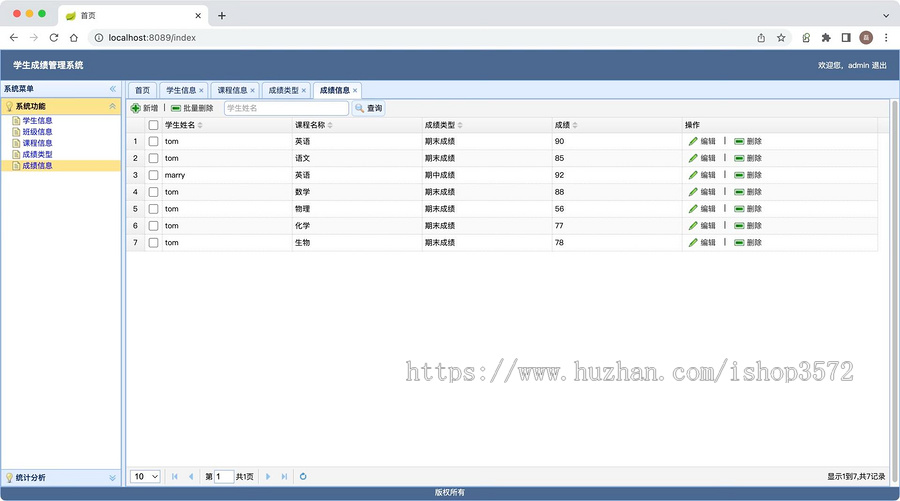The width and height of the screenshot is (900, 501).
Task: Select 成绩信息 in the sidebar tree
Action: pyautogui.click(x=37, y=165)
